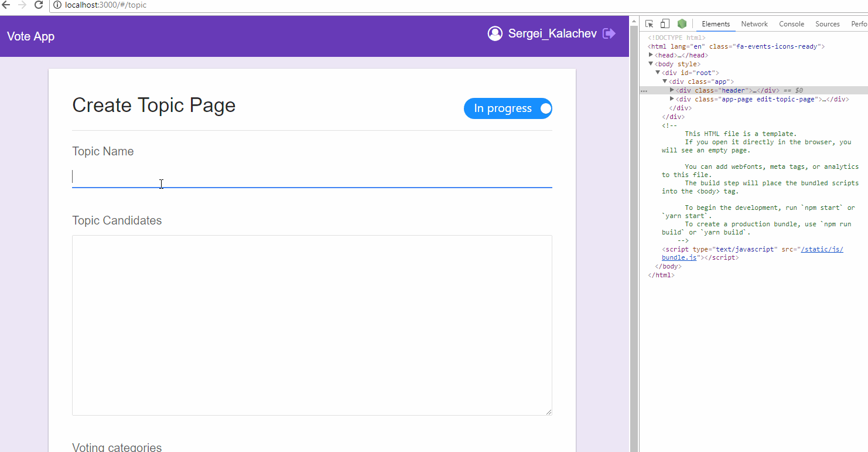Grab the textarea resize handle corner
The width and height of the screenshot is (868, 452).
(549, 412)
